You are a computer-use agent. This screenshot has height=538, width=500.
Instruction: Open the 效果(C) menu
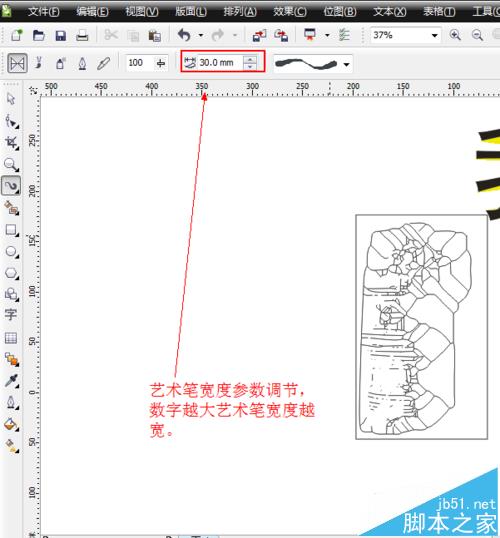click(290, 12)
